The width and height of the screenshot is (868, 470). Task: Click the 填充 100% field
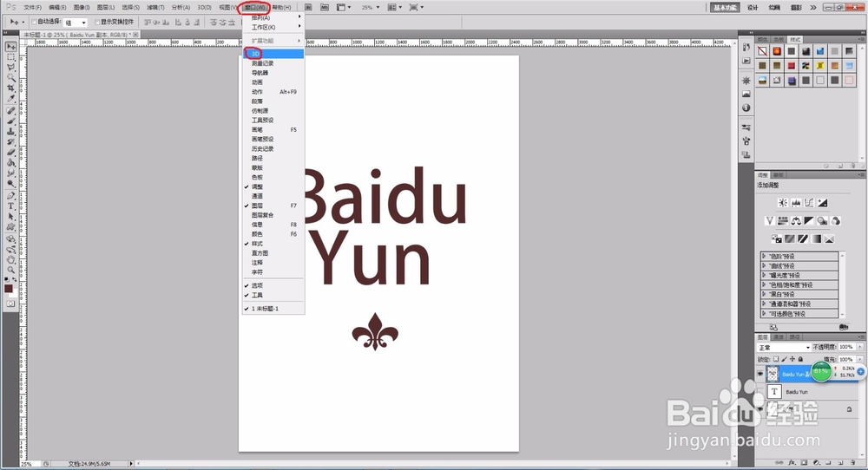[x=846, y=359]
